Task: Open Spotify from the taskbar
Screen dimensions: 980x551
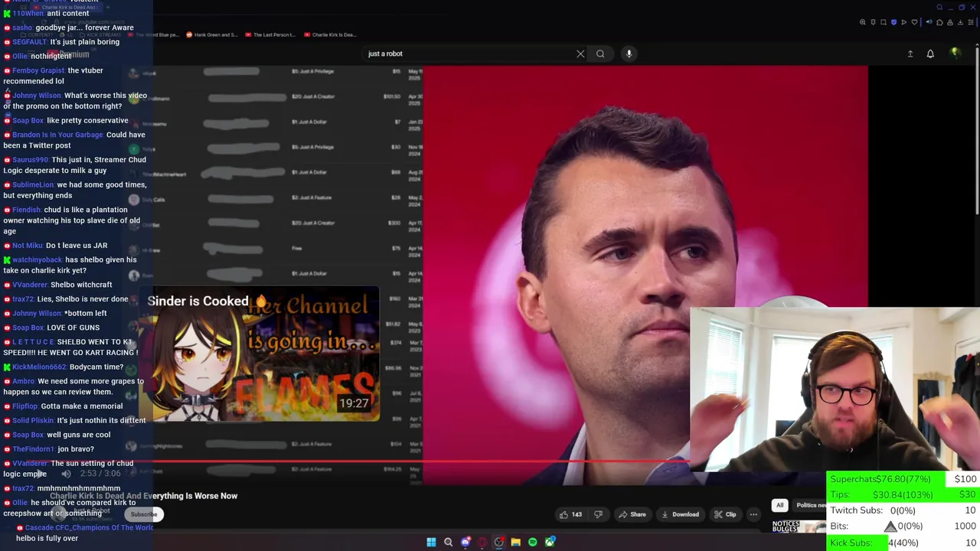Action: 533,543
